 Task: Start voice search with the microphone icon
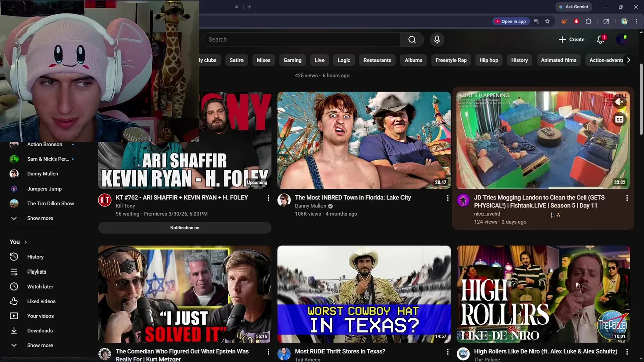[437, 40]
